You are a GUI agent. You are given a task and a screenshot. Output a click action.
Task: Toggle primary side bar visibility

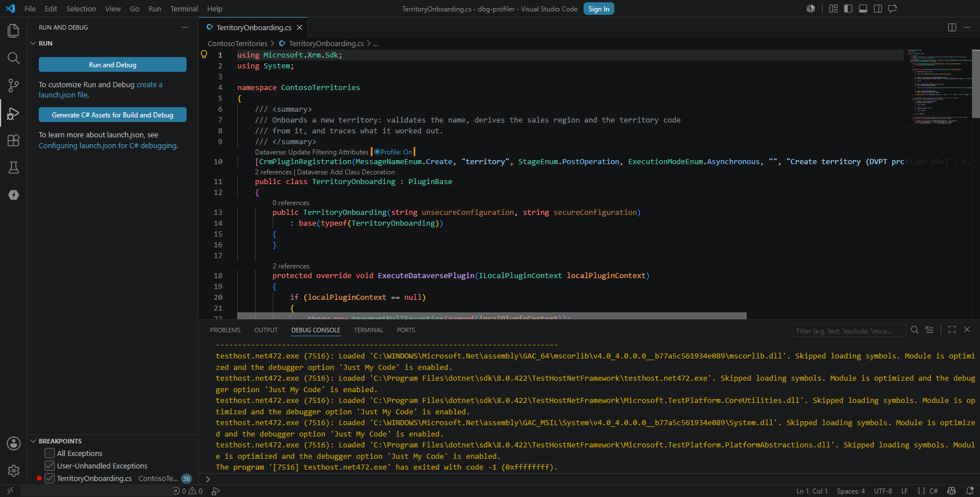tap(848, 9)
